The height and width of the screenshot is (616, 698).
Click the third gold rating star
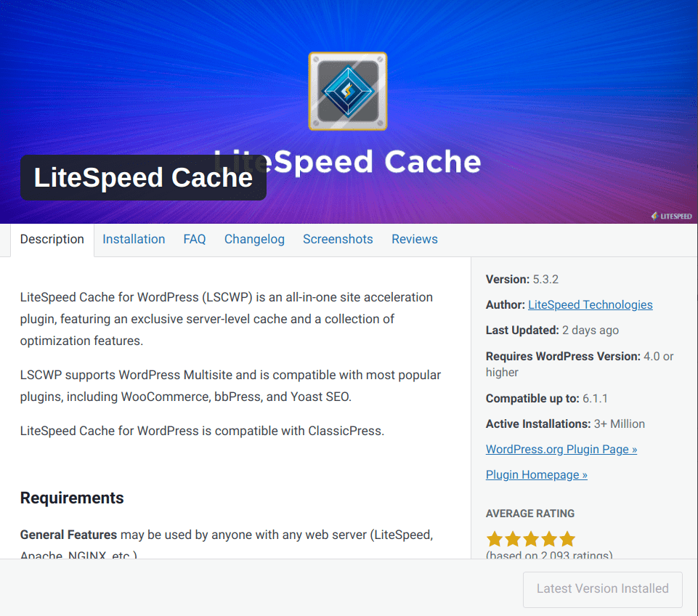pos(531,538)
